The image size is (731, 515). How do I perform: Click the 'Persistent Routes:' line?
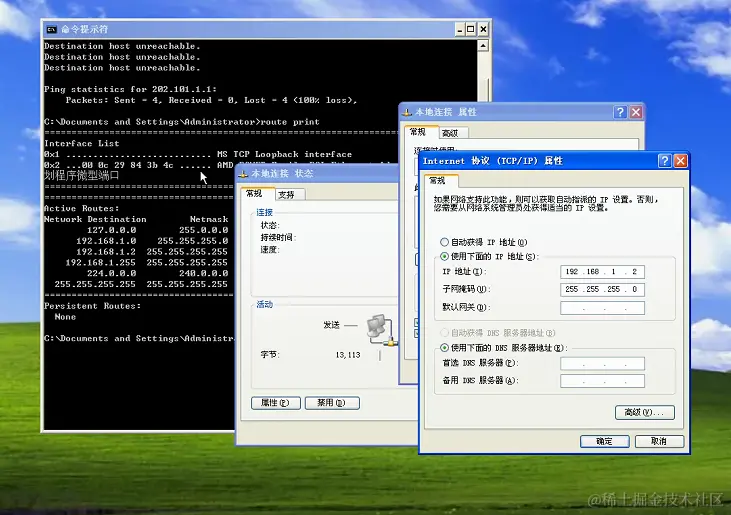[92, 306]
